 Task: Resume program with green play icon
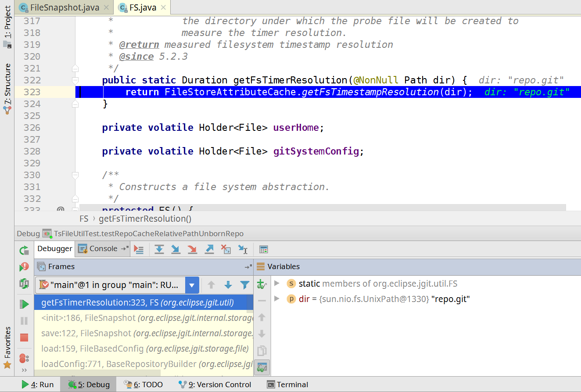(24, 304)
